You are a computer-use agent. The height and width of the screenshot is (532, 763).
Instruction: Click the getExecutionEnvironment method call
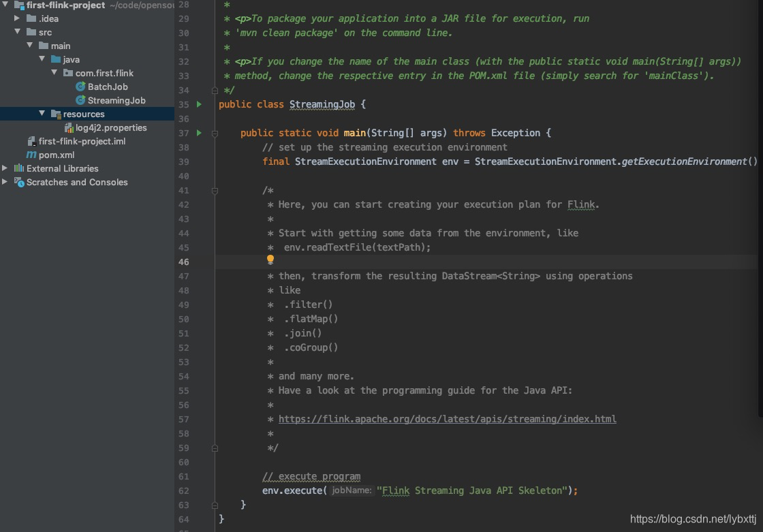pyautogui.click(x=684, y=161)
